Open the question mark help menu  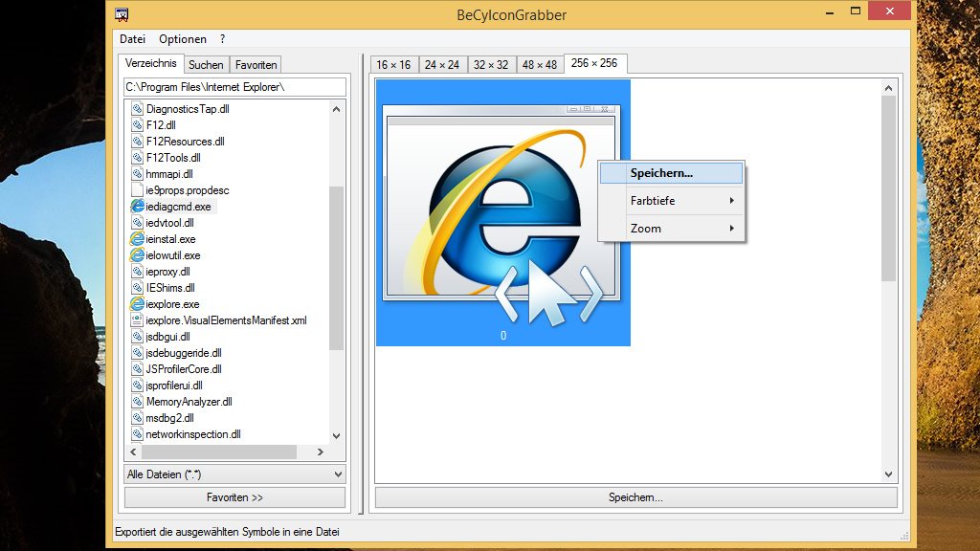tap(222, 38)
